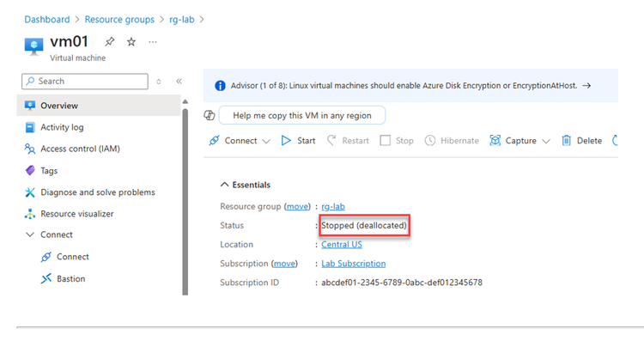Click the Resource visualizer icon
Viewport: 644px width, 347px height.
coord(29,214)
